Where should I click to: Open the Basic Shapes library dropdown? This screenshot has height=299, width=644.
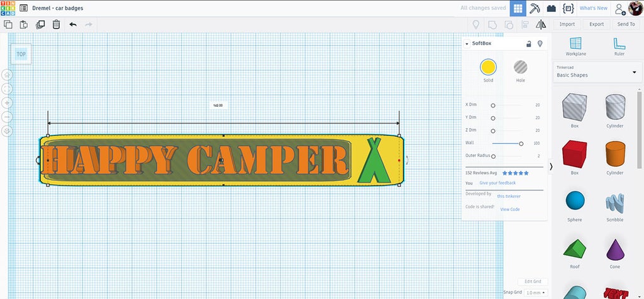click(597, 72)
